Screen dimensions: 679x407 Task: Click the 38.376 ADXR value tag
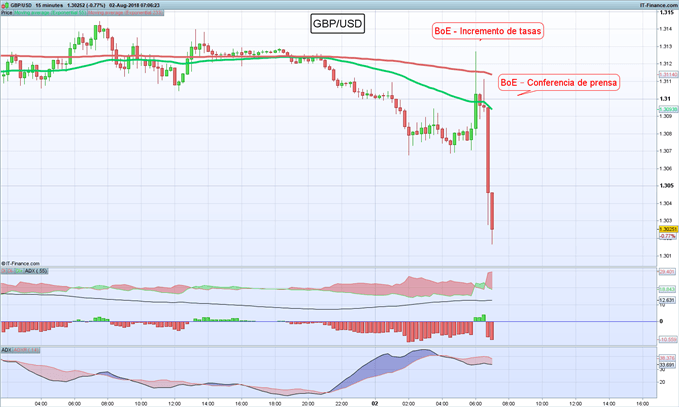pyautogui.click(x=667, y=358)
